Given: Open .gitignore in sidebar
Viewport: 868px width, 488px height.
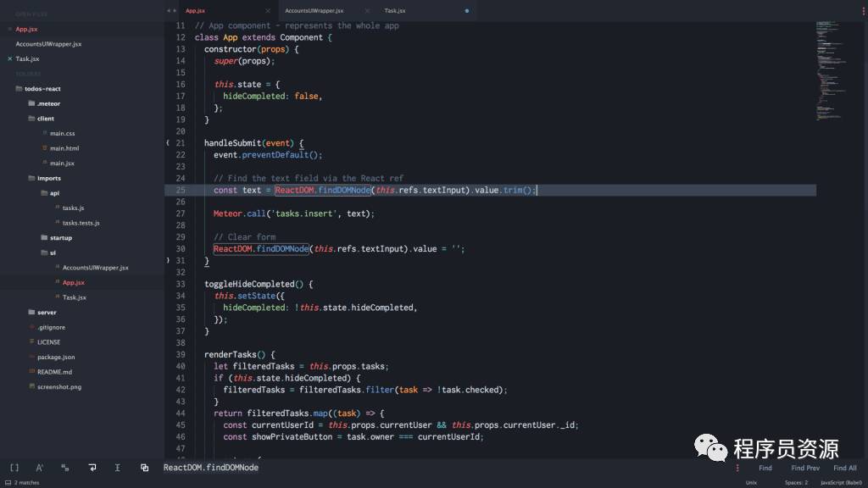Looking at the screenshot, I should pyautogui.click(x=51, y=328).
